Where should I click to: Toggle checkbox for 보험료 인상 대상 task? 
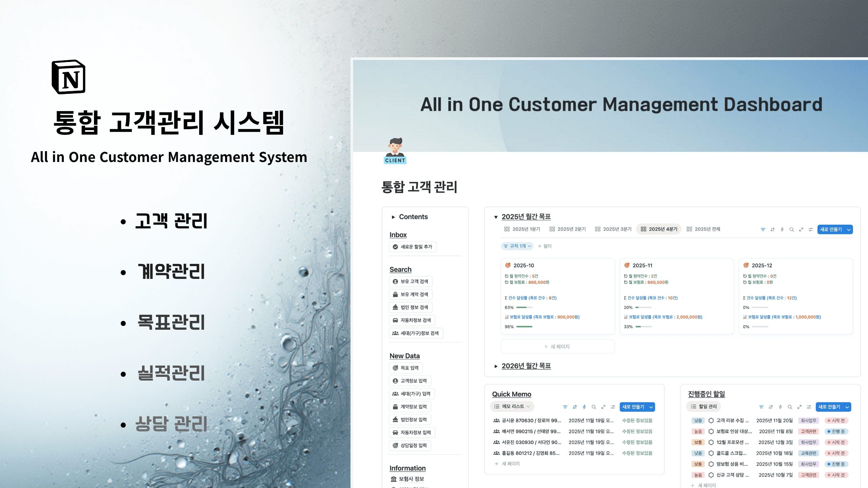pyautogui.click(x=711, y=431)
